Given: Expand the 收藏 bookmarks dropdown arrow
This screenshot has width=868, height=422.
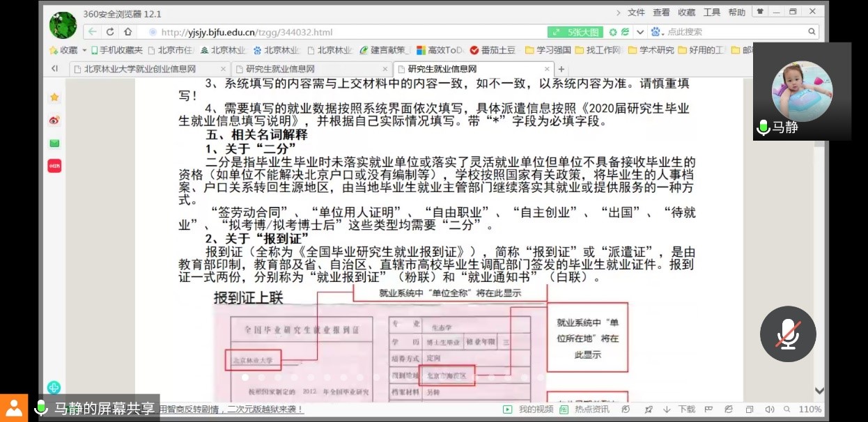Looking at the screenshot, I should point(84,50).
